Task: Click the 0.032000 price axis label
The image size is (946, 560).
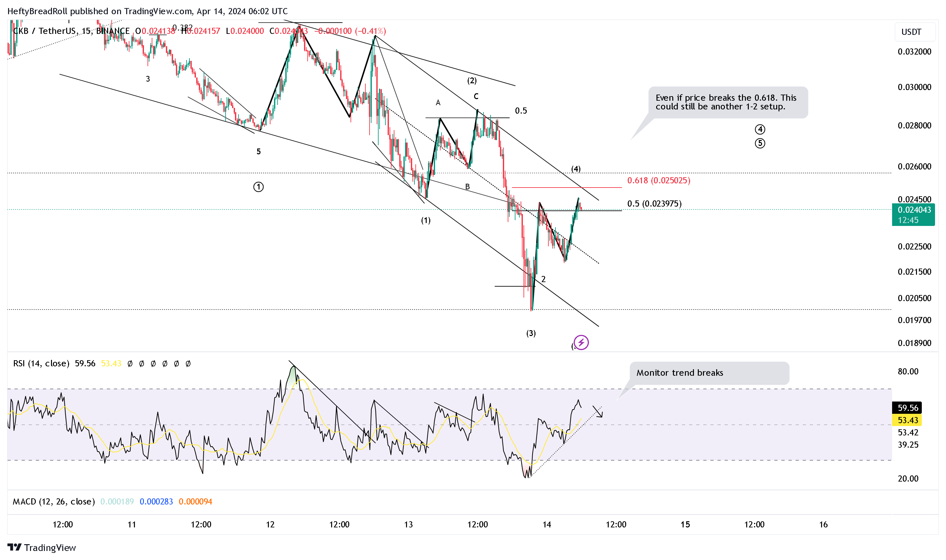Action: click(914, 52)
